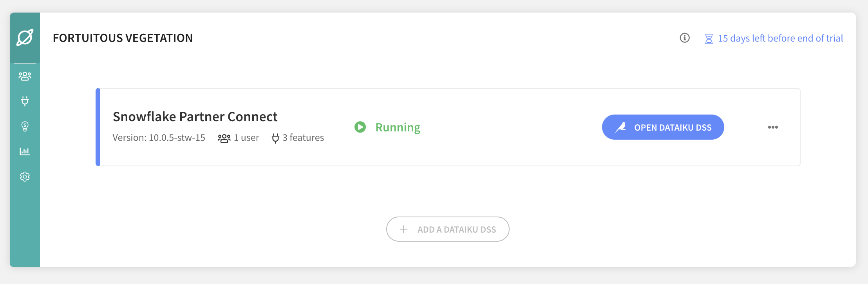Click the 3 features label

[303, 138]
